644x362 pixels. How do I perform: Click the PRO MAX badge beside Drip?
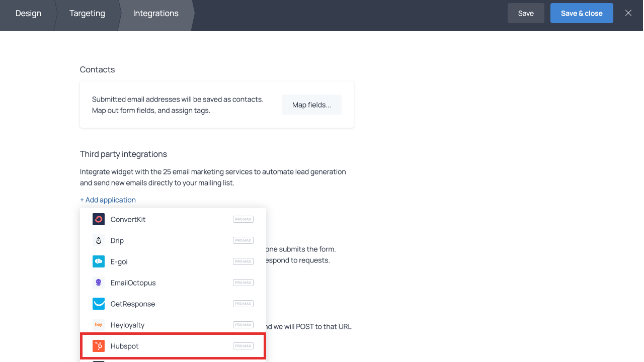pyautogui.click(x=243, y=240)
